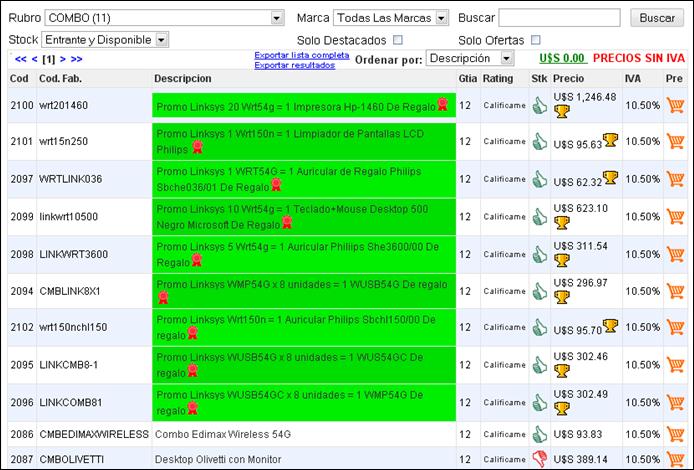This screenshot has height=470, width=694.
Task: Enable the Solo Destacados checkbox
Action: (x=398, y=40)
